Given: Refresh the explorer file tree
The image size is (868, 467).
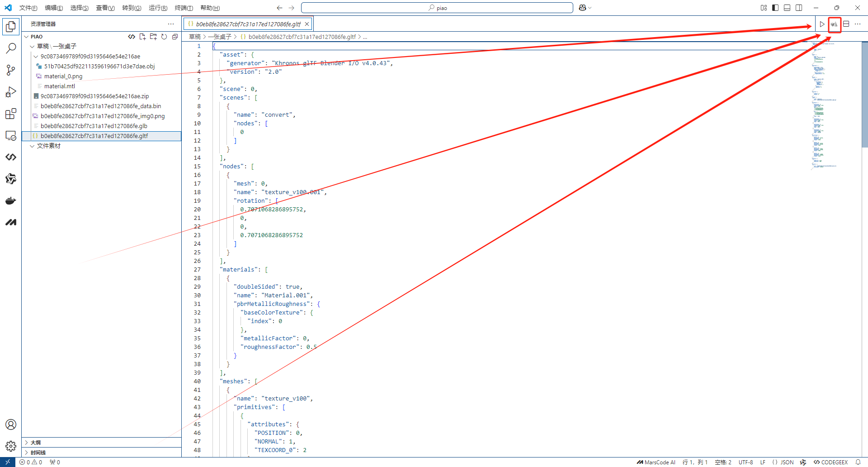Looking at the screenshot, I should [x=164, y=37].
